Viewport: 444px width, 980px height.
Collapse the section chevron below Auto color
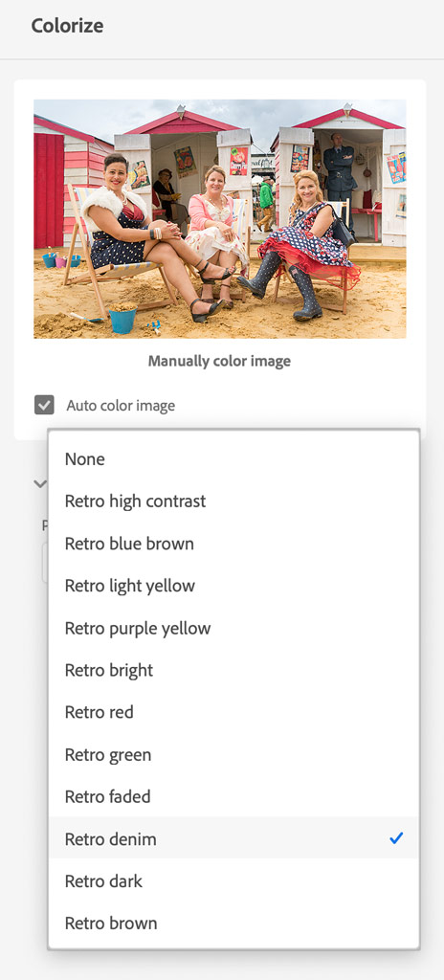point(40,483)
